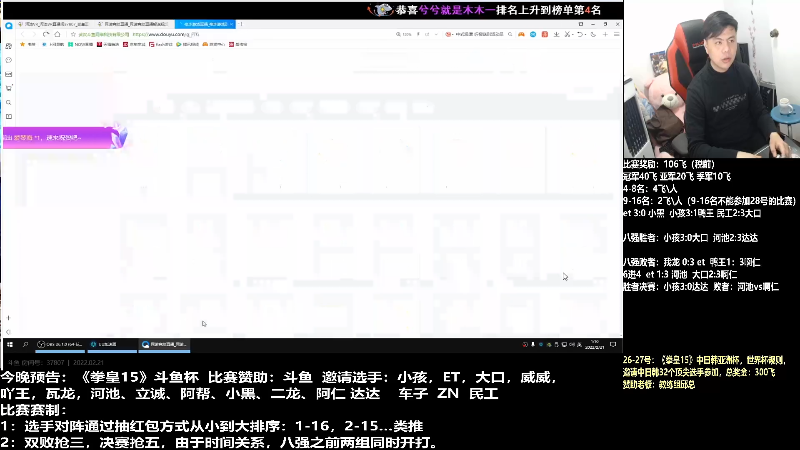The width and height of the screenshot is (800, 450).
Task: Reload the page with the refresh icon
Action: tap(46, 34)
